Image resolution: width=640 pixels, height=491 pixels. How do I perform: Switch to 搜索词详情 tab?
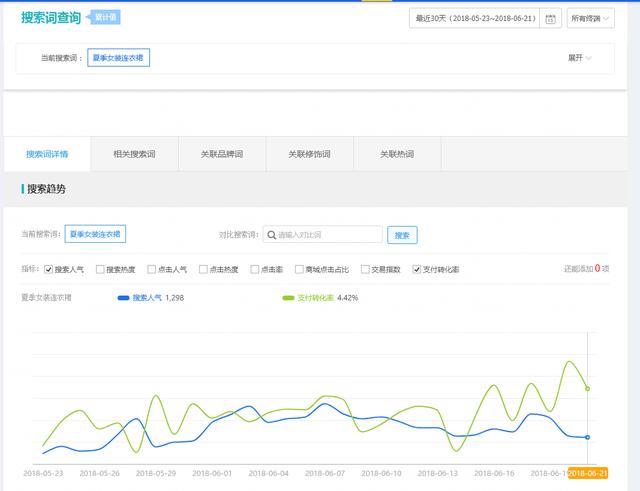[x=47, y=154]
